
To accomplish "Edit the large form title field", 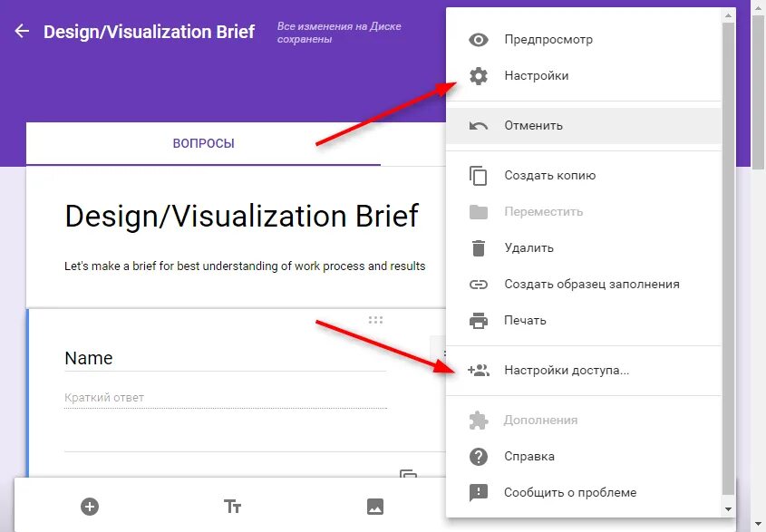I will [x=242, y=216].
